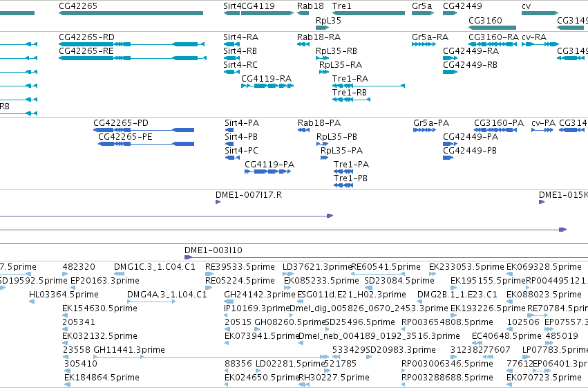Select EST RP003654808.5prime
588x388 pixels.
tap(404, 329)
